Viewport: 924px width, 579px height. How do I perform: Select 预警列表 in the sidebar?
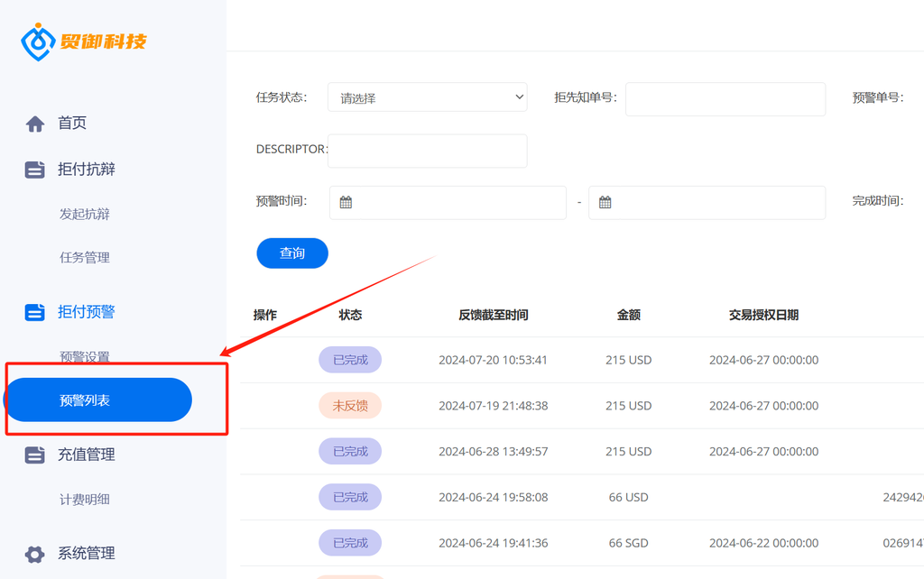[97, 400]
